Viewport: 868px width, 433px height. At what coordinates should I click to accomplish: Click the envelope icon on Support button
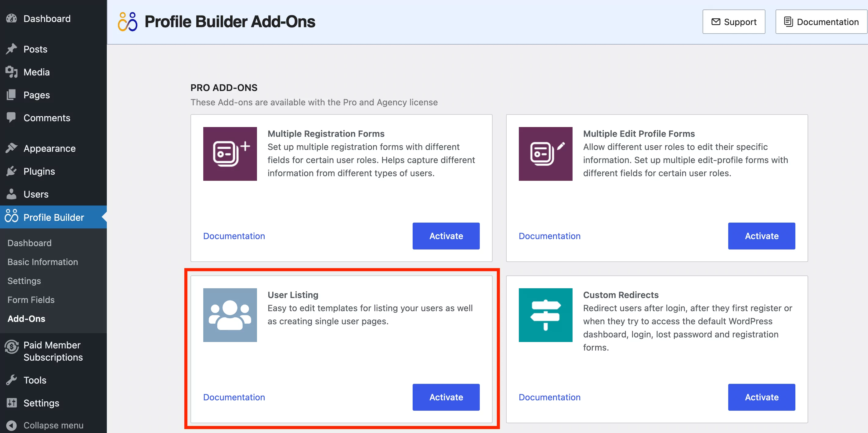[x=715, y=22]
